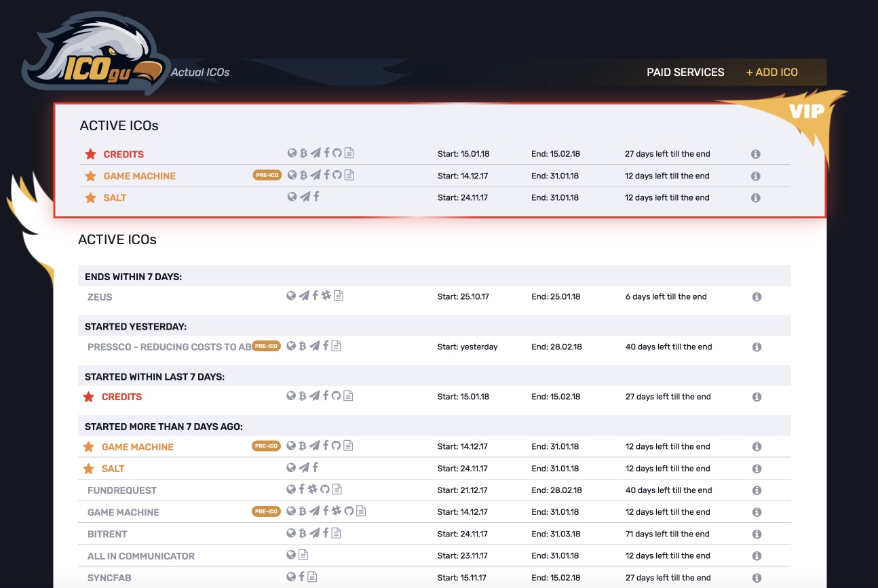Screen dimensions: 878x588
Task: Open GAME MACHINE link in the VIP box
Action: pyautogui.click(x=139, y=176)
